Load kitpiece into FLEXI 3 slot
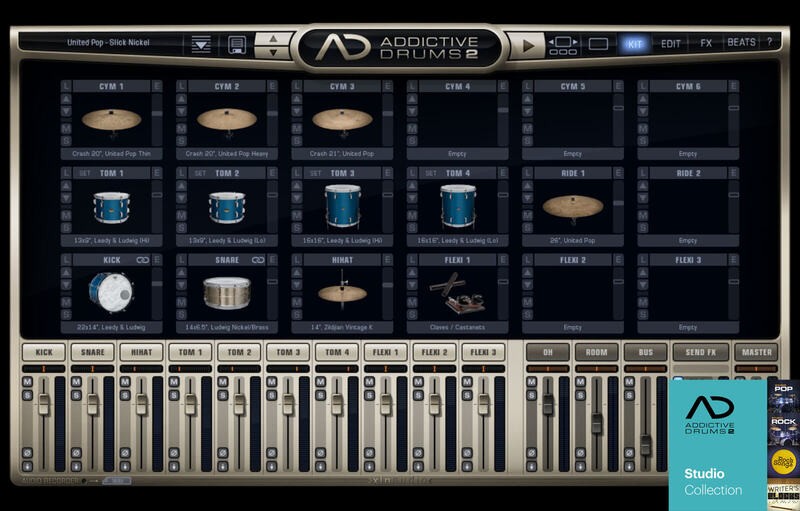This screenshot has width=800, height=511. pos(642,260)
